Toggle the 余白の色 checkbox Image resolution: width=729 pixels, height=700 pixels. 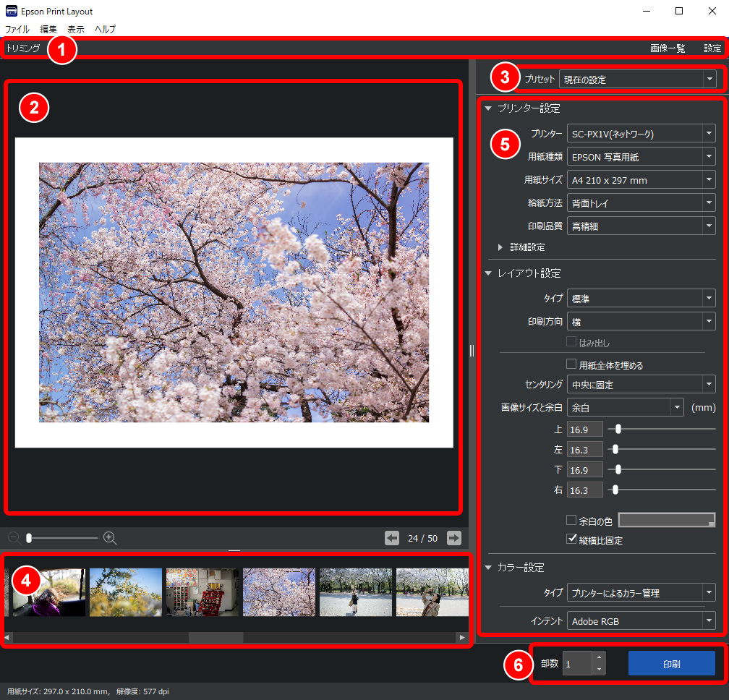click(x=572, y=520)
